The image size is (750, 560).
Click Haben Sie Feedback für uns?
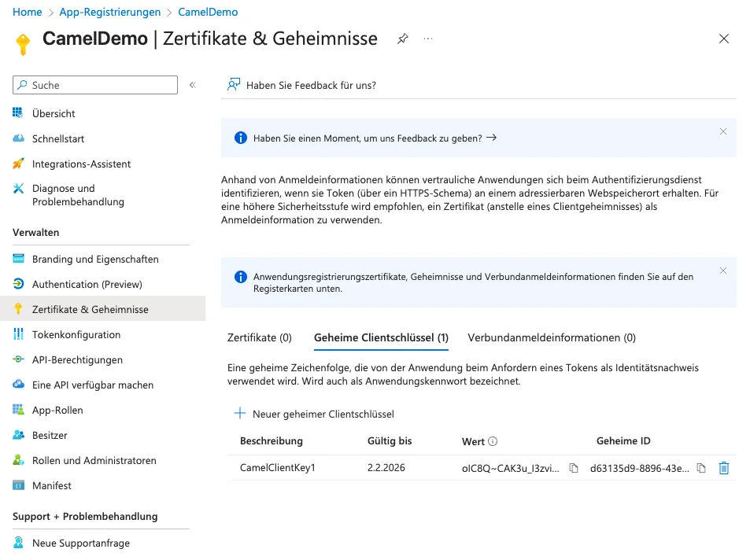311,85
